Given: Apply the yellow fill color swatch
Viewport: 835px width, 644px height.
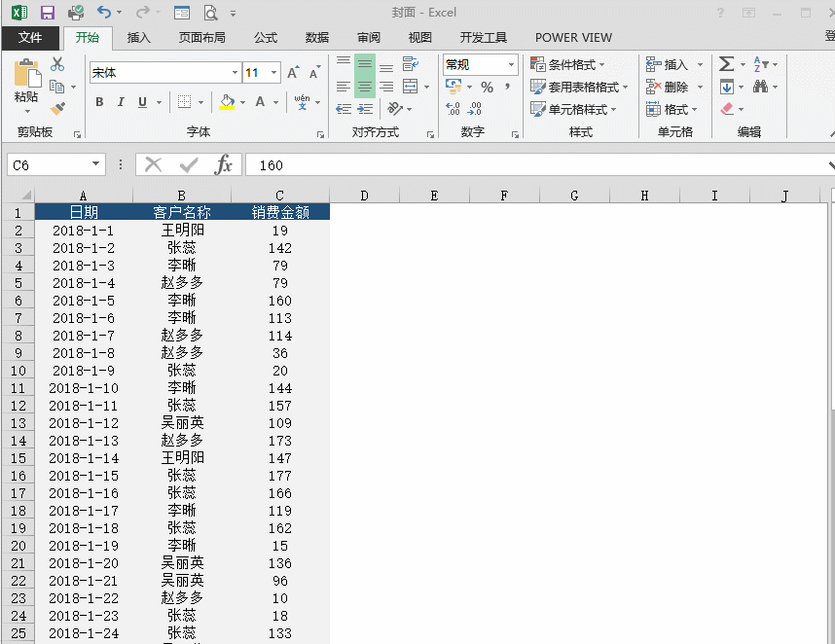Looking at the screenshot, I should click(227, 102).
